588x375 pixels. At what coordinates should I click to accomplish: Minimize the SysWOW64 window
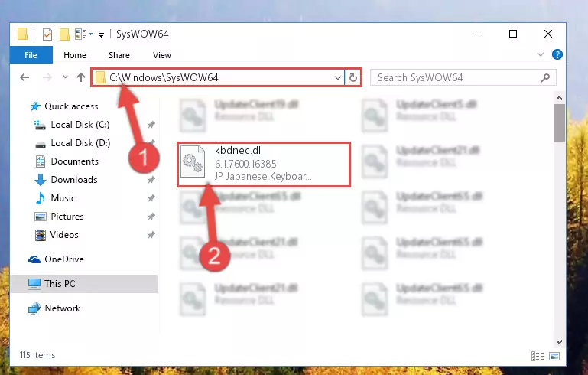click(479, 34)
